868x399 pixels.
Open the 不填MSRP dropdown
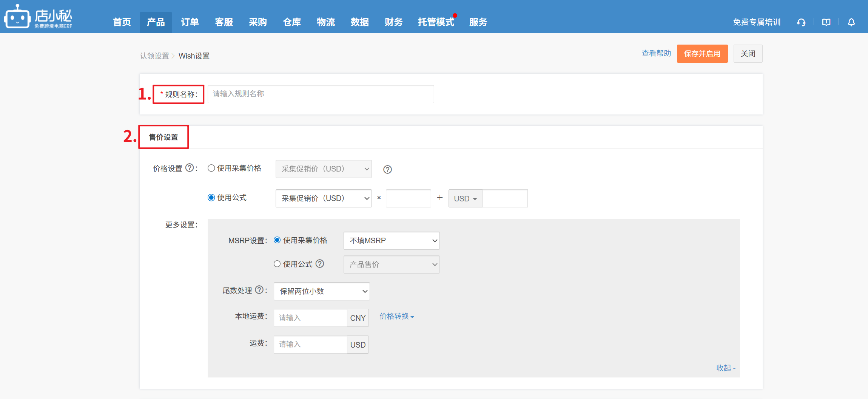[391, 241]
